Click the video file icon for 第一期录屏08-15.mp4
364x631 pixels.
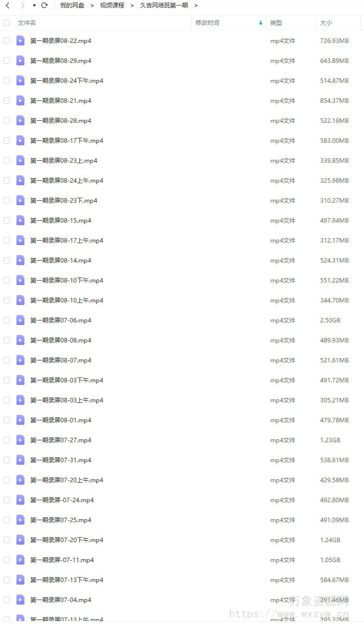[20, 220]
